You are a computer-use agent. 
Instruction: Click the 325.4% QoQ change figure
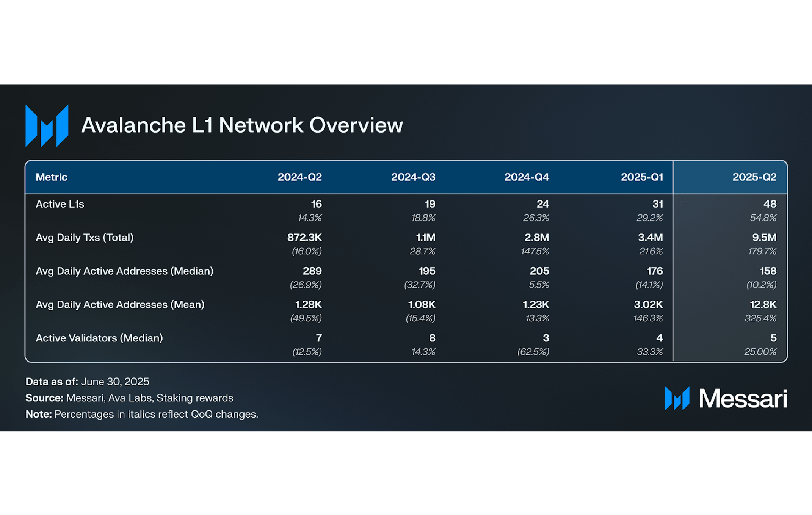pyautogui.click(x=760, y=318)
